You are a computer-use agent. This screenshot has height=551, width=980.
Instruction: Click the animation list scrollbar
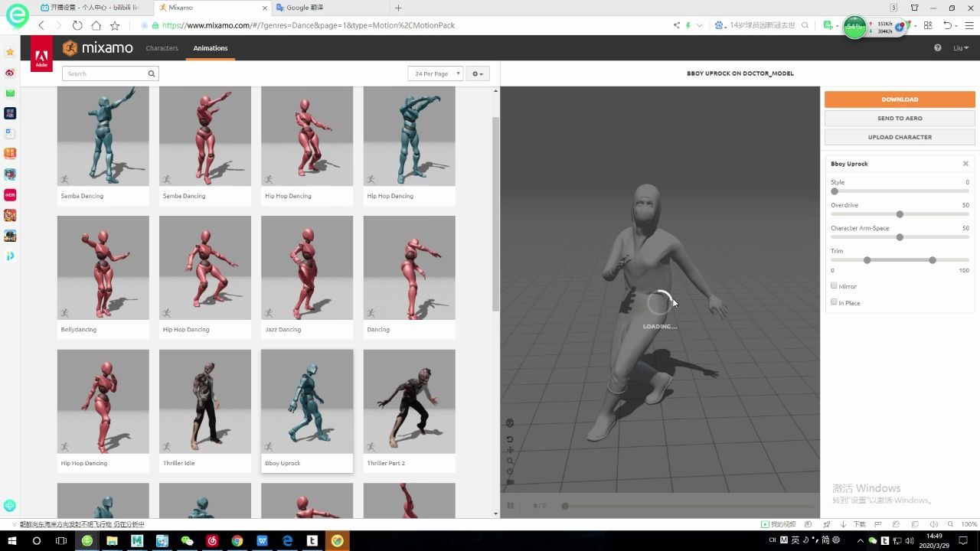495,214
